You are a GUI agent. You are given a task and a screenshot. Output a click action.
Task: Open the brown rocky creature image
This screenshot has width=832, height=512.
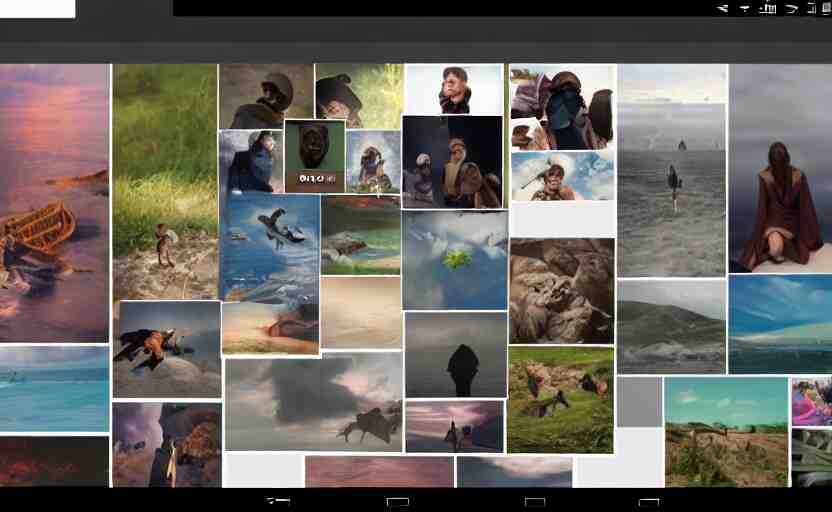click(x=561, y=290)
